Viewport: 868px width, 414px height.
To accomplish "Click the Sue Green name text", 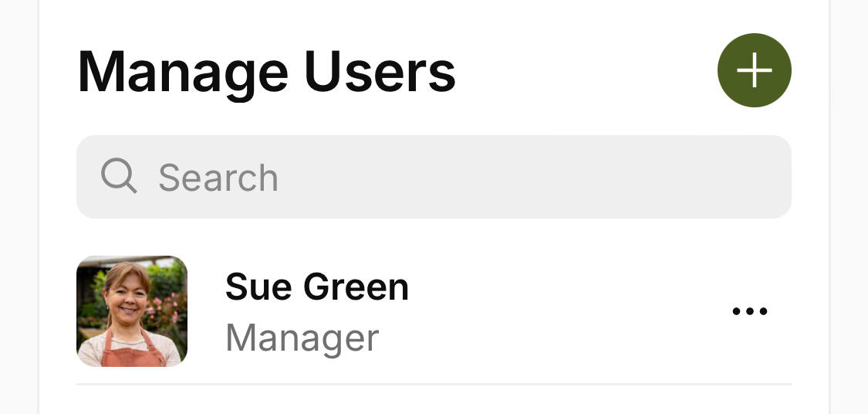I will (x=316, y=287).
